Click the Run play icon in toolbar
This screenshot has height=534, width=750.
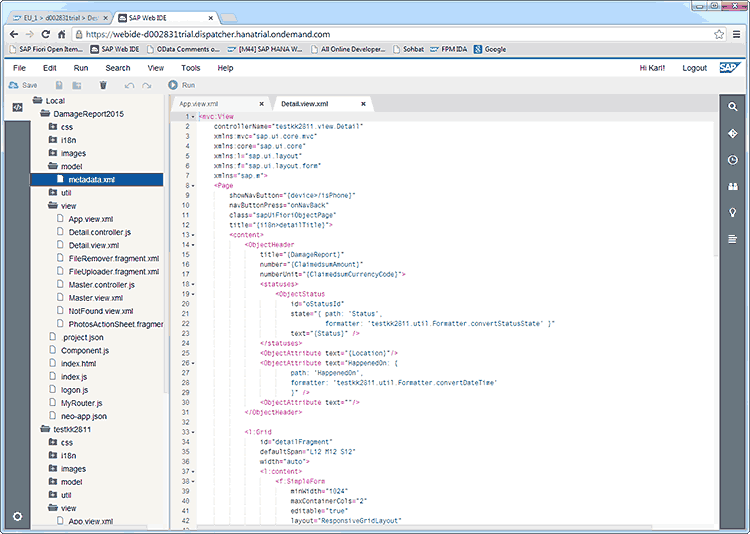[173, 86]
